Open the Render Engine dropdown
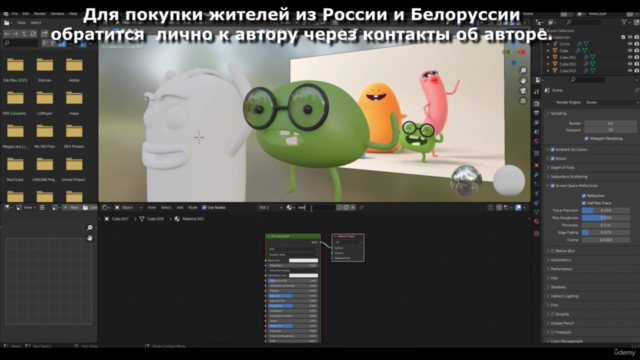 (x=611, y=102)
